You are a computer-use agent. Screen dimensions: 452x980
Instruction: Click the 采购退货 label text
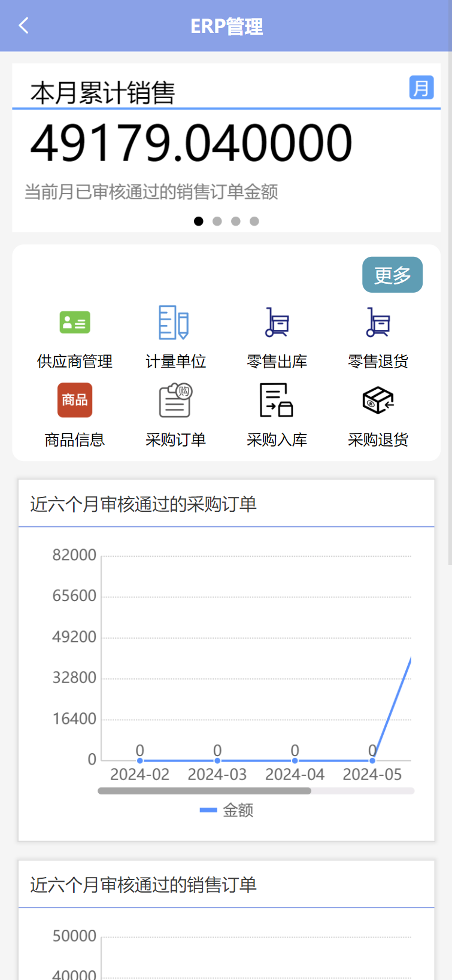(x=378, y=440)
